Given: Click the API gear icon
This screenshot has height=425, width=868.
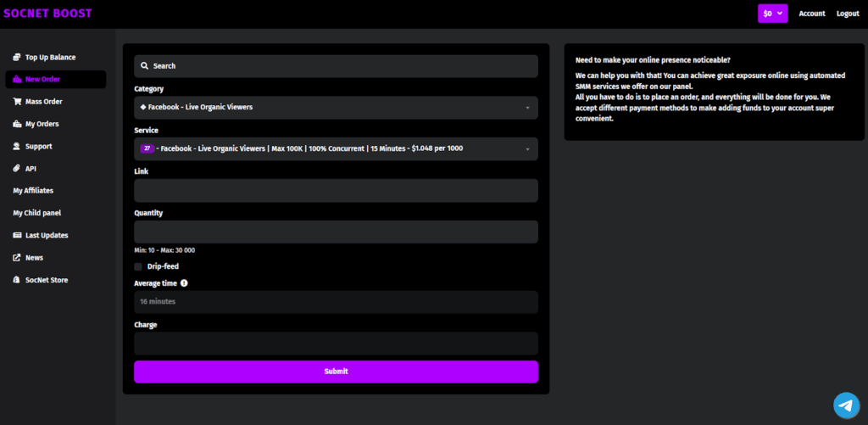Looking at the screenshot, I should pos(17,169).
